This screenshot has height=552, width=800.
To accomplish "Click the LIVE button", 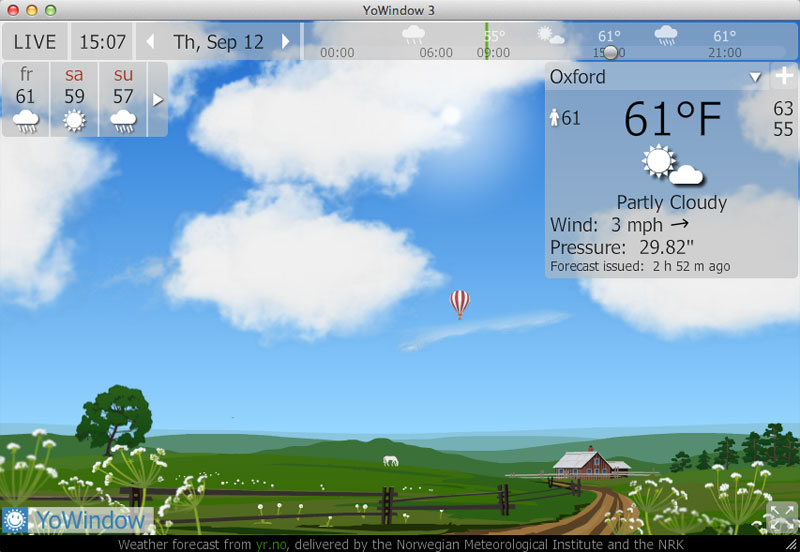I will click(35, 41).
